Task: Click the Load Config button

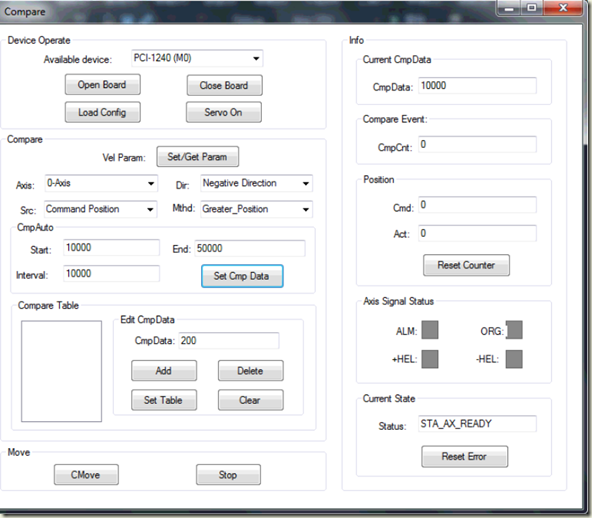Action: (x=103, y=112)
